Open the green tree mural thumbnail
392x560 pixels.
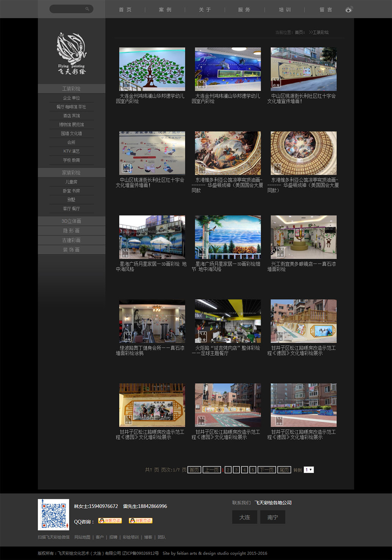[x=152, y=69]
